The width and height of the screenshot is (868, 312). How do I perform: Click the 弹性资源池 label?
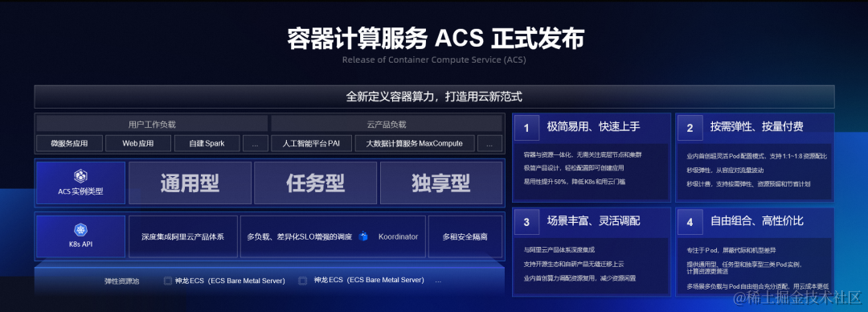point(122,281)
